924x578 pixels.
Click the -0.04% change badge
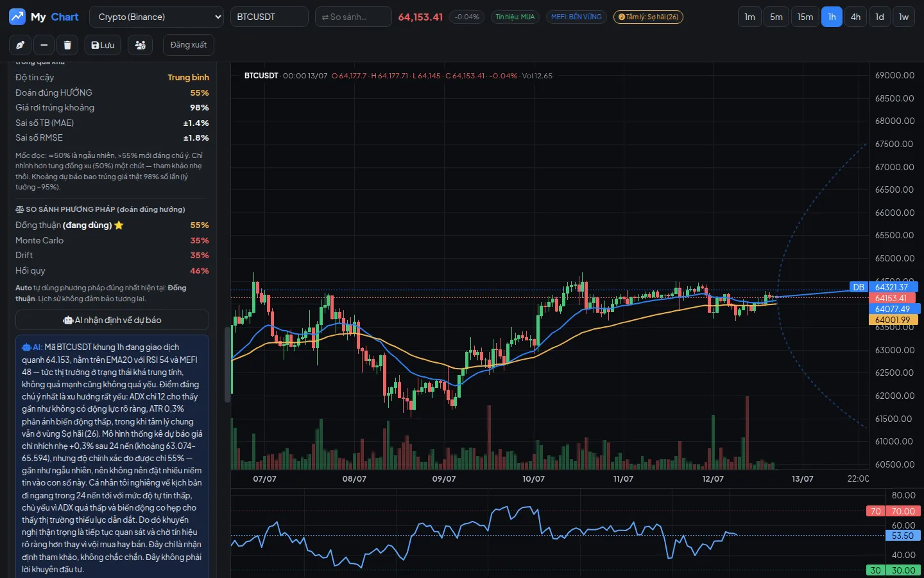(x=467, y=17)
